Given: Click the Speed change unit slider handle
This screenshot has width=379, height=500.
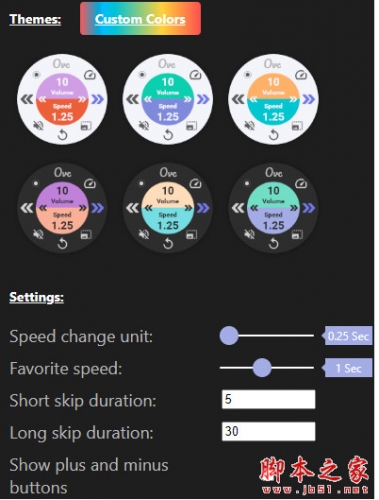Looking at the screenshot, I should coord(229,336).
